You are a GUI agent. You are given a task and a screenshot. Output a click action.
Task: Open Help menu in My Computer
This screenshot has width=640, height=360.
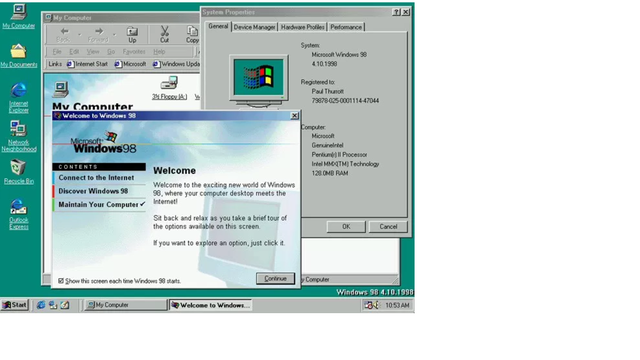tap(159, 52)
